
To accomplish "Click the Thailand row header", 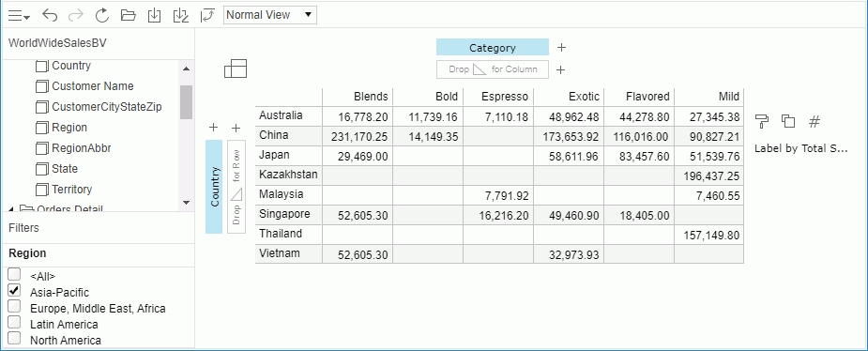I will pyautogui.click(x=288, y=234).
